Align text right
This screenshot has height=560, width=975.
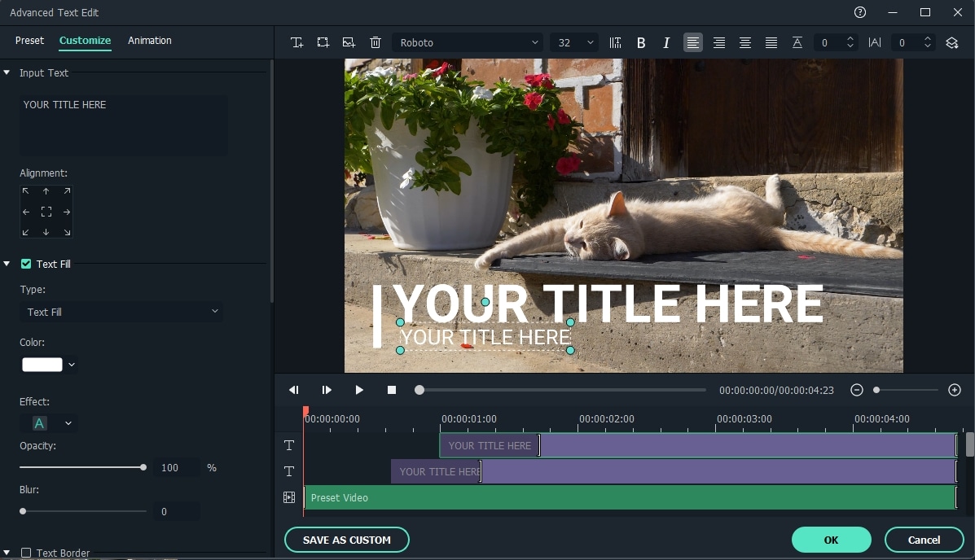click(x=718, y=43)
